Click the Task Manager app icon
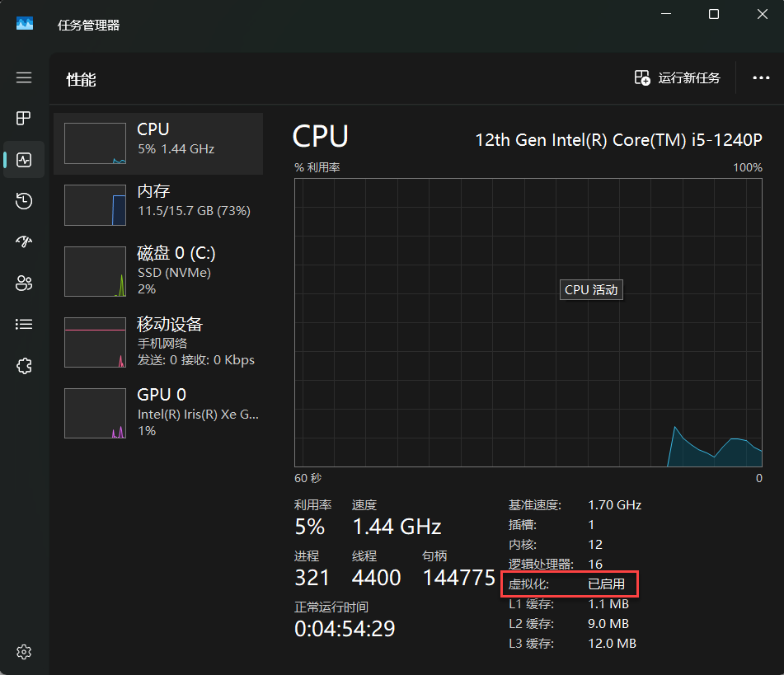This screenshot has height=675, width=784. click(x=25, y=23)
